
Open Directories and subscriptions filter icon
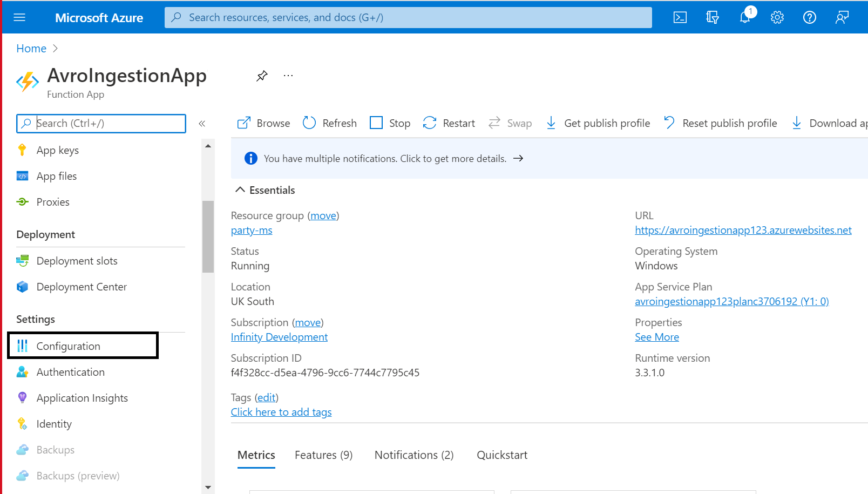tap(713, 17)
